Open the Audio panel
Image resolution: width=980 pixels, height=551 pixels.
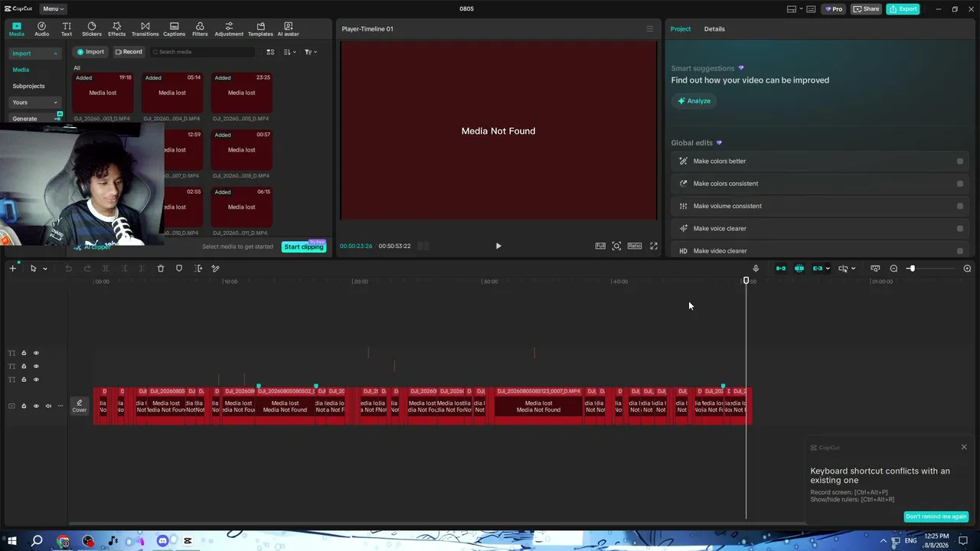pyautogui.click(x=41, y=29)
